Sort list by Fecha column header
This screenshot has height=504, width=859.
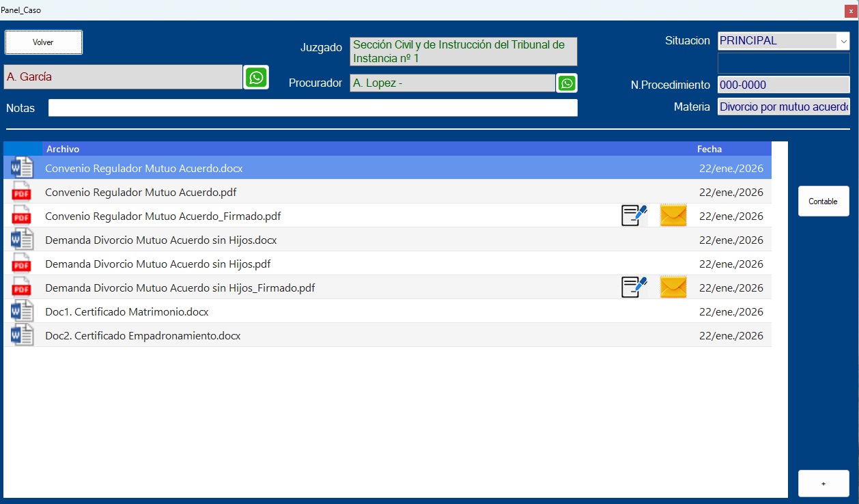point(709,149)
